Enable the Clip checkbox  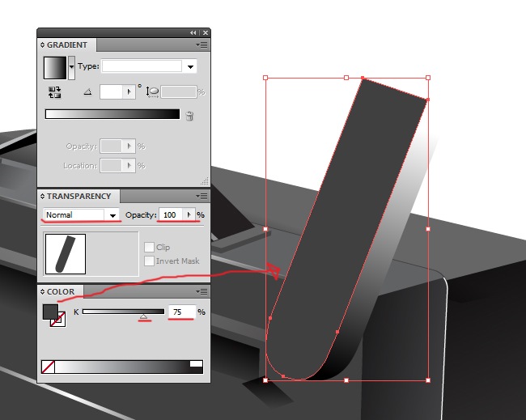149,248
